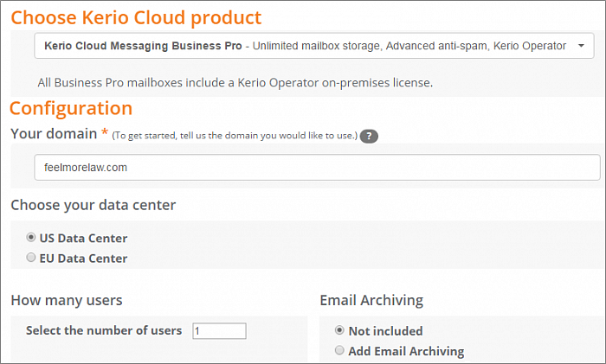Select the EU Data Center option

(31, 258)
